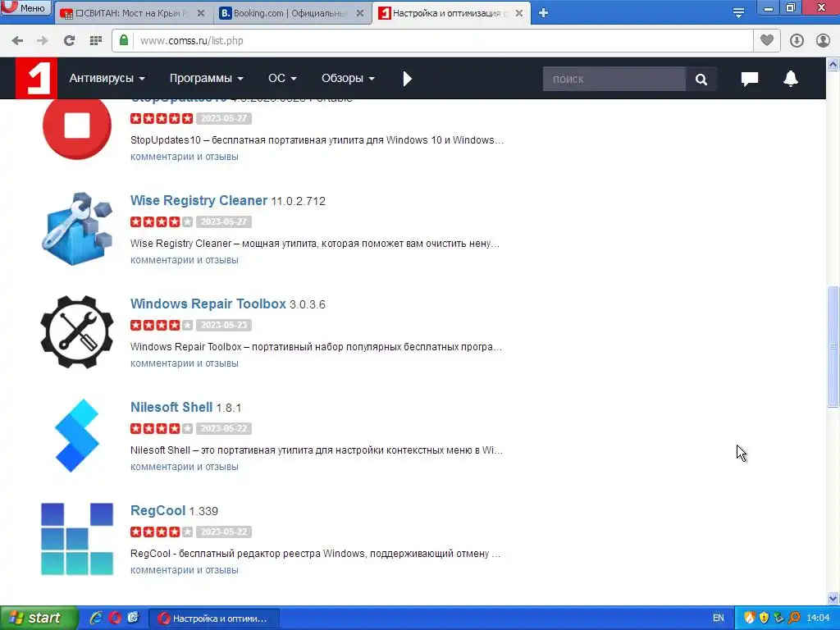Click the StopUpdates10 red stop icon
This screenshot has width=840, height=630.
coord(77,127)
